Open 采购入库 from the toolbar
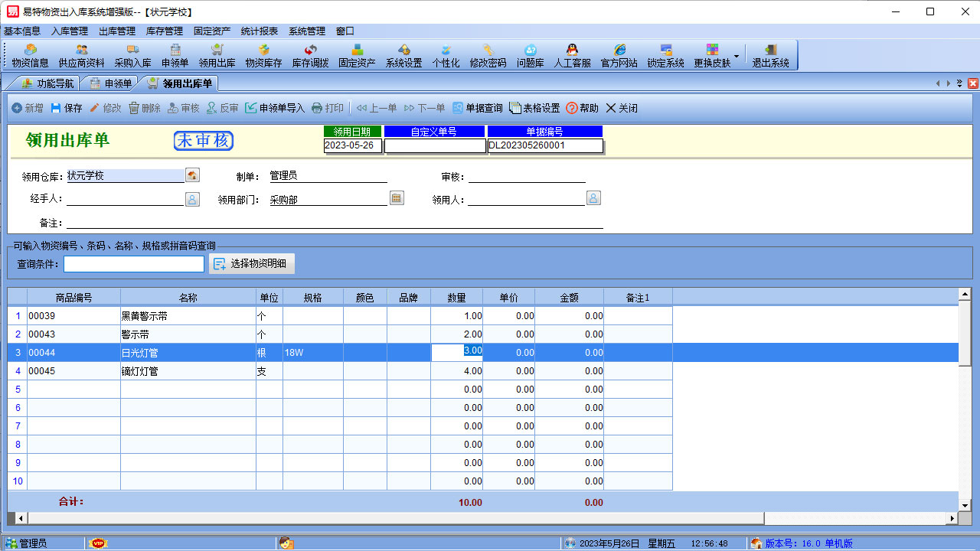The width and height of the screenshot is (980, 551). [x=132, y=55]
